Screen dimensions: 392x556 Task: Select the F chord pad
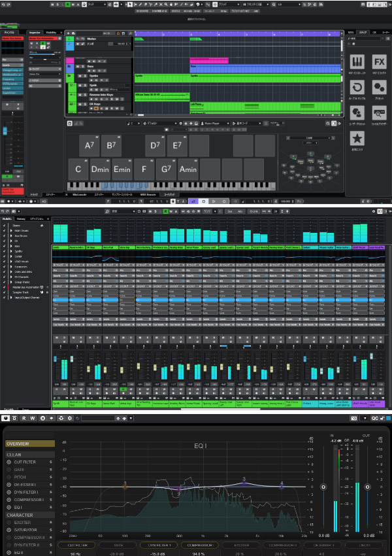coord(144,169)
